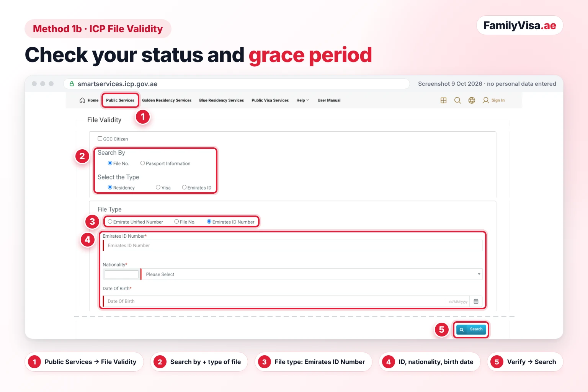
Task: Click the blue Search button
Action: tap(471, 330)
